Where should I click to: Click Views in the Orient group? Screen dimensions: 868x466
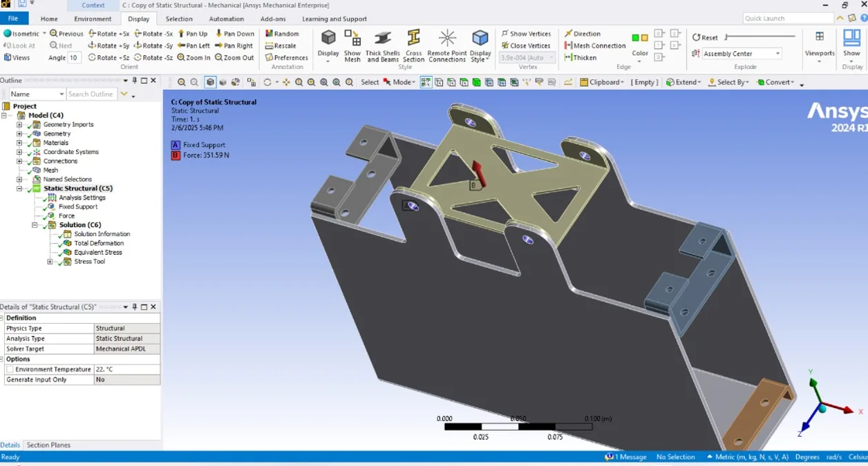point(17,57)
